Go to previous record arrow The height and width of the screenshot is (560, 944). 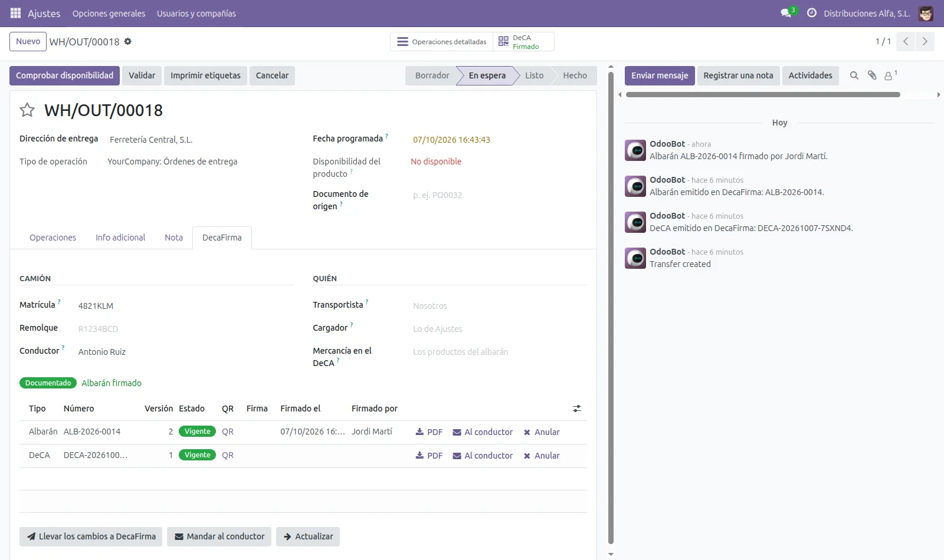[x=906, y=41]
